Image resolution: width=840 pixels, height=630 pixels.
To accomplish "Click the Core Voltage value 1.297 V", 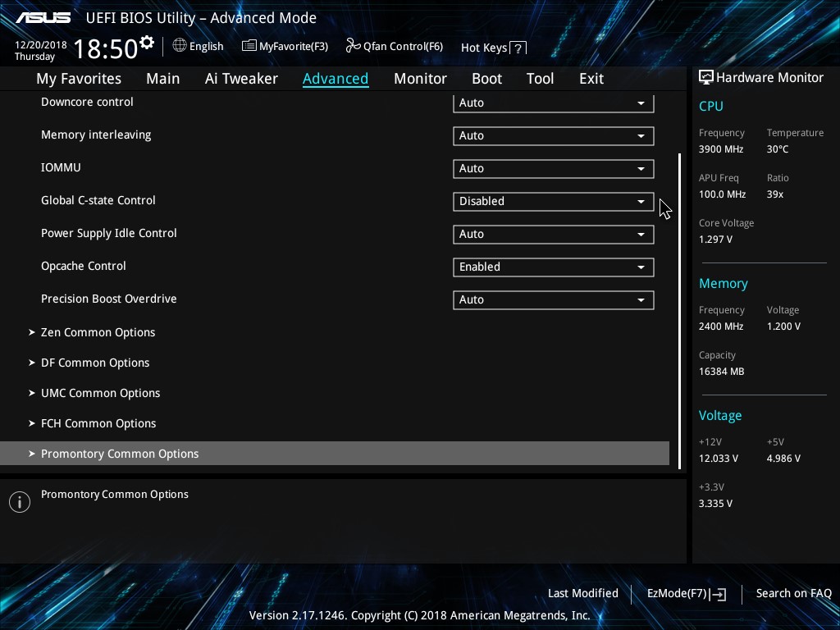I will (715, 240).
